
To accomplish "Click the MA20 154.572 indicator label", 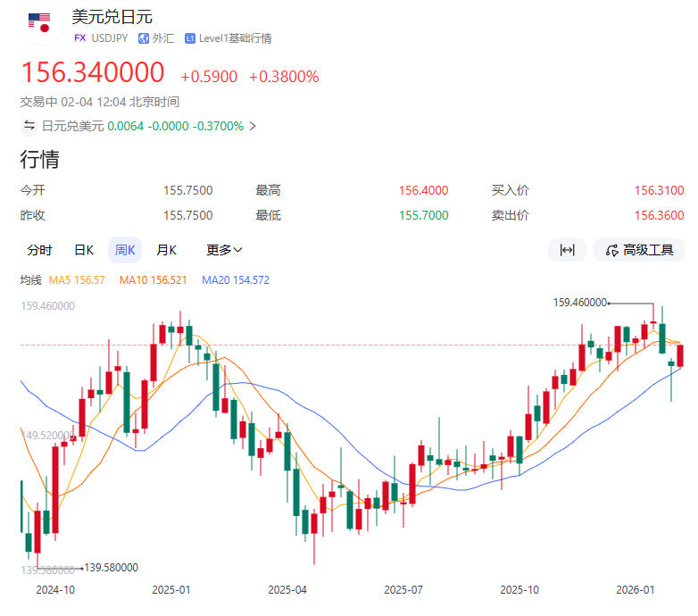I will [236, 280].
